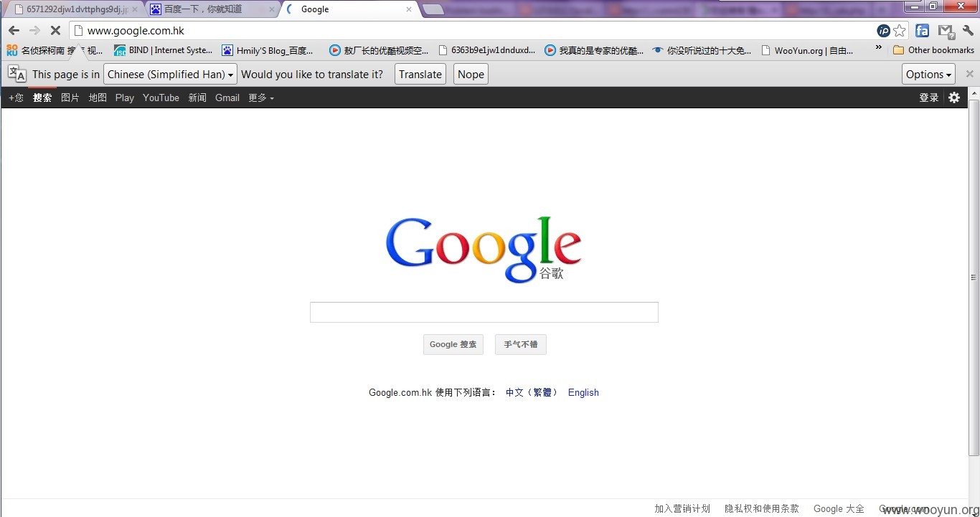Open the 加入营销计划 footer link
Screen dimensions: 980x517
coord(682,508)
